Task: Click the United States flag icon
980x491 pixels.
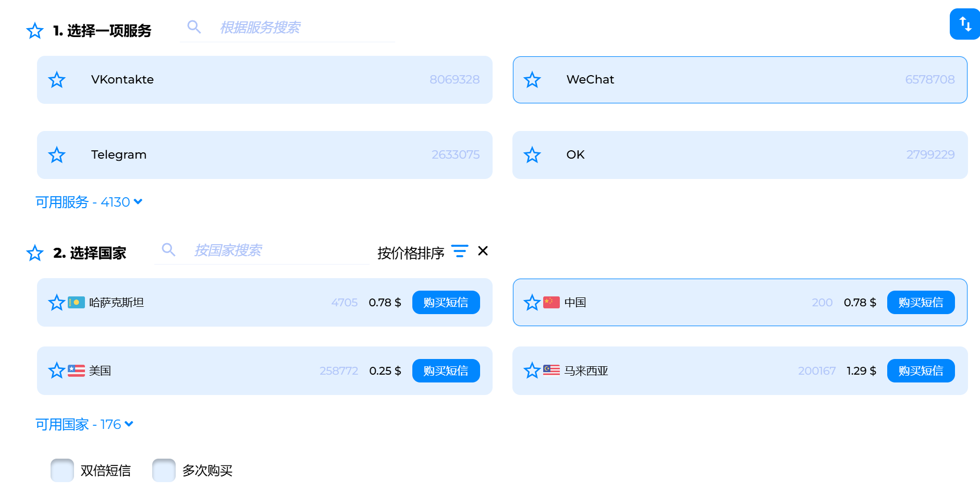Action: [76, 371]
